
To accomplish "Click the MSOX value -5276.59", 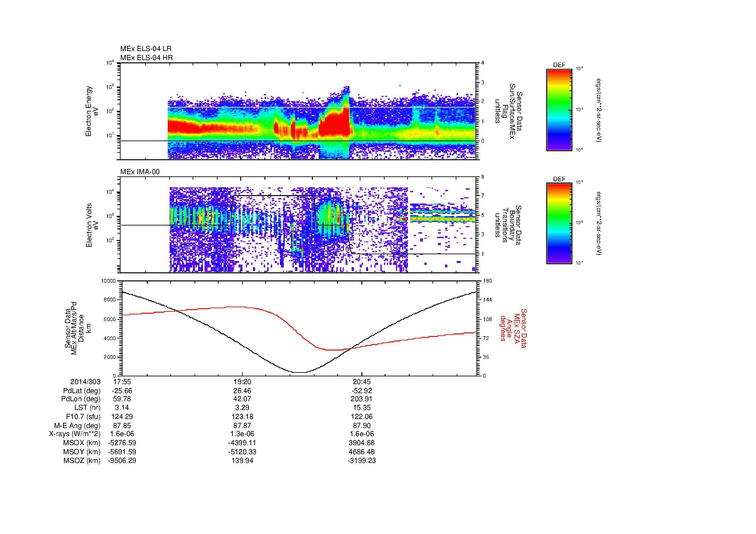I will [x=122, y=443].
